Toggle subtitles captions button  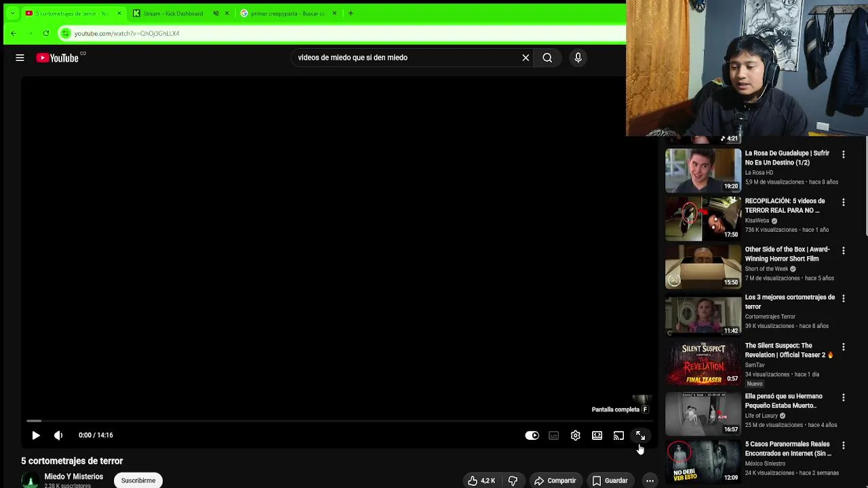[x=554, y=436]
